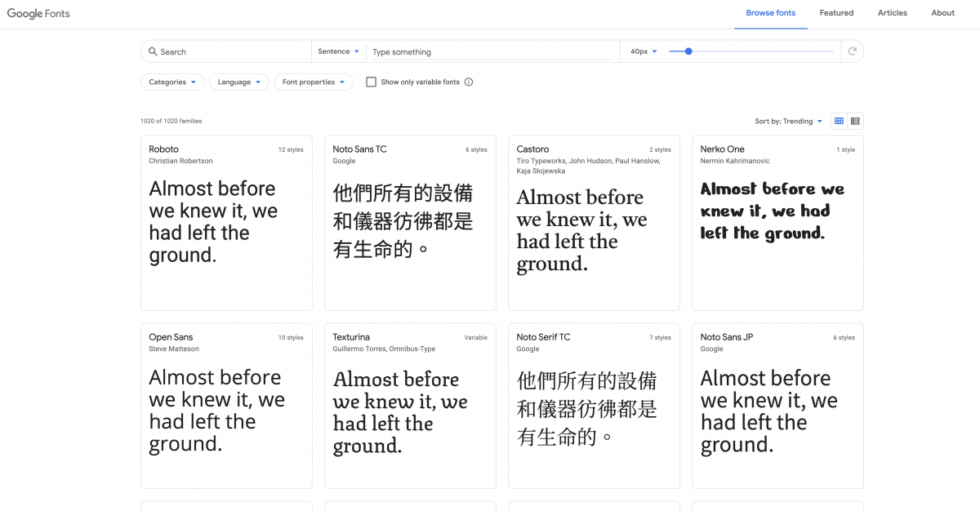Open the About tab
Image resolution: width=980 pixels, height=511 pixels.
point(943,13)
